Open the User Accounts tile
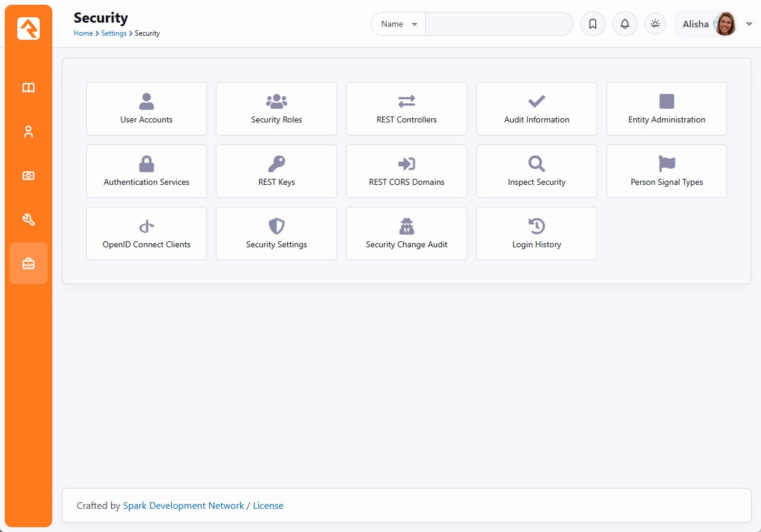 point(146,109)
